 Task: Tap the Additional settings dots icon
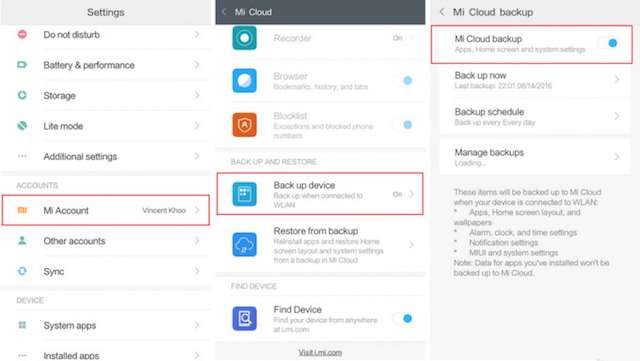22,156
